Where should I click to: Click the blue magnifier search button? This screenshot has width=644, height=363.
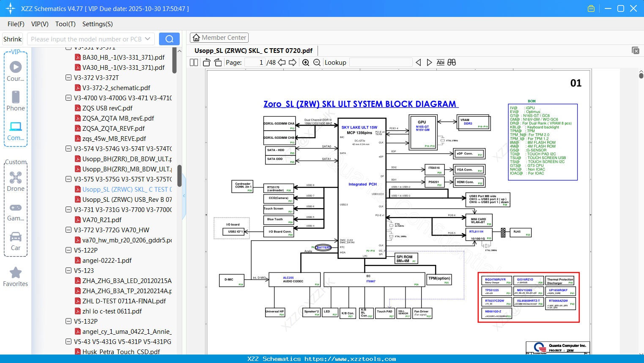click(x=169, y=39)
